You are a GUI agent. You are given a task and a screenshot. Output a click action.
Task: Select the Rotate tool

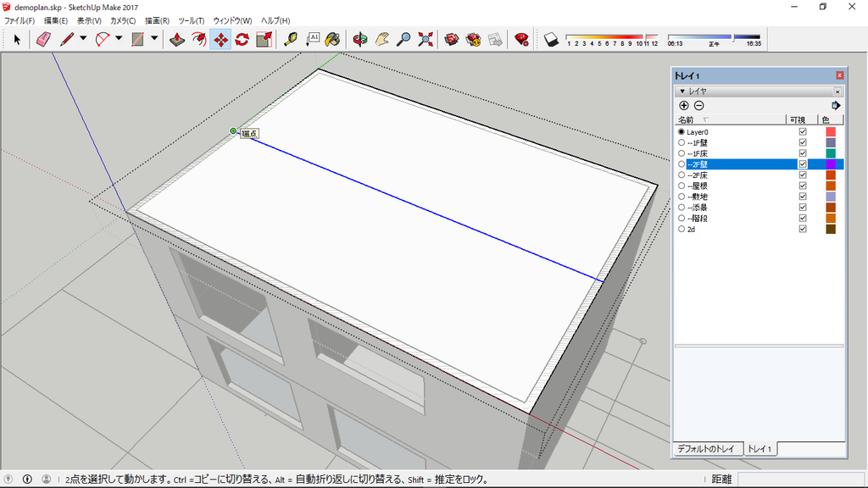point(242,39)
